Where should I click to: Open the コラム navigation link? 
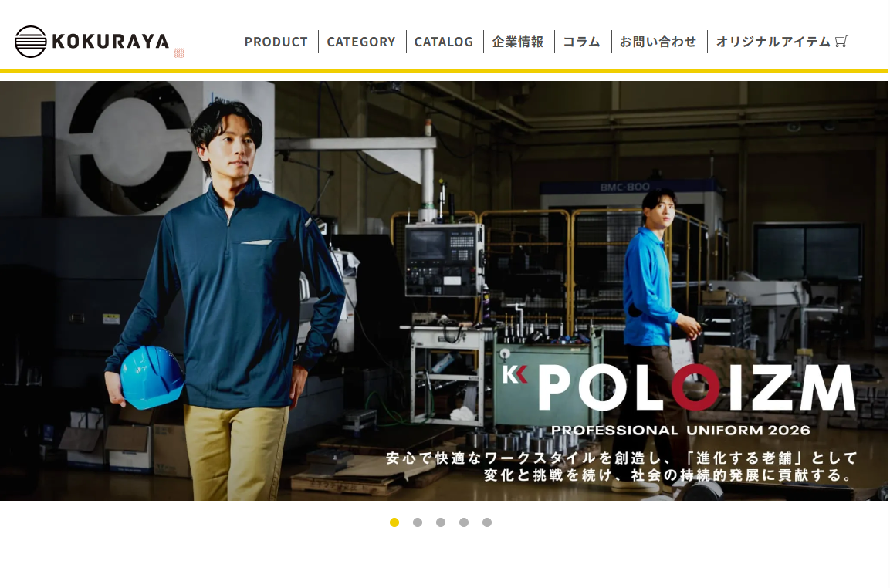click(x=581, y=42)
